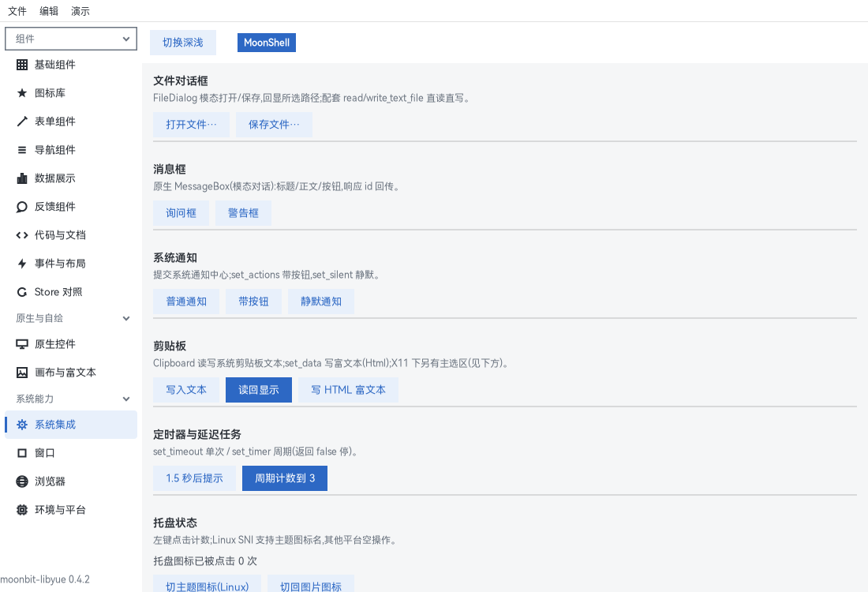Select the star icon for 图标库
This screenshot has width=868, height=592.
(x=21, y=93)
